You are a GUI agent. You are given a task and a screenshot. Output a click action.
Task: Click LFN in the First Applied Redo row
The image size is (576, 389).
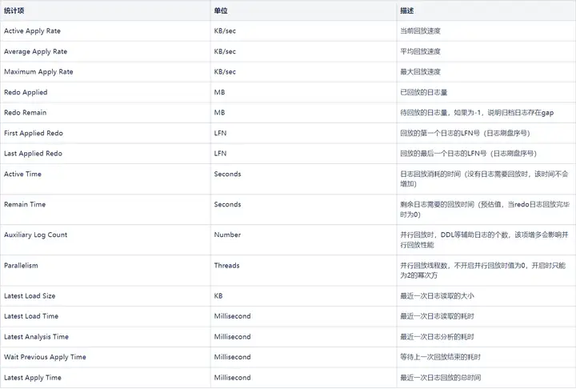pos(220,133)
